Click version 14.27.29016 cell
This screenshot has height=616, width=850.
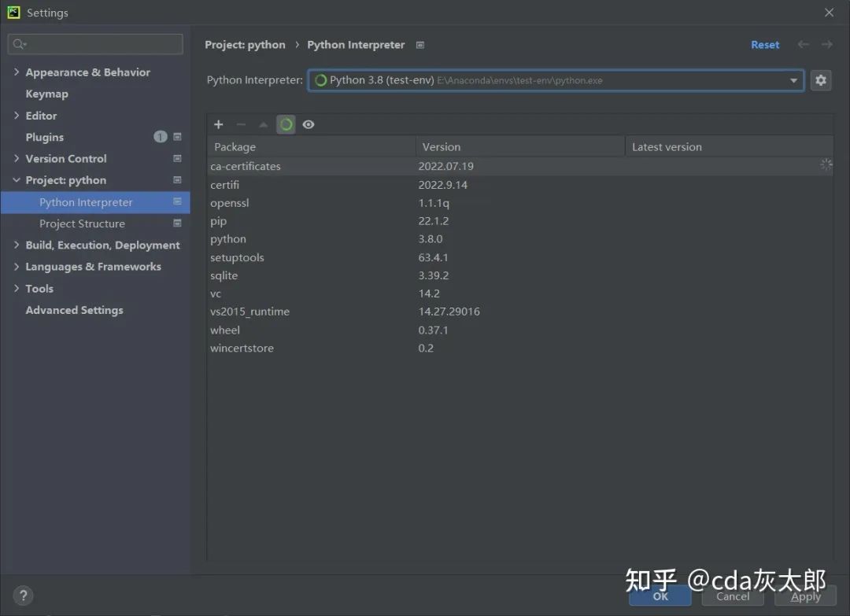coord(449,312)
